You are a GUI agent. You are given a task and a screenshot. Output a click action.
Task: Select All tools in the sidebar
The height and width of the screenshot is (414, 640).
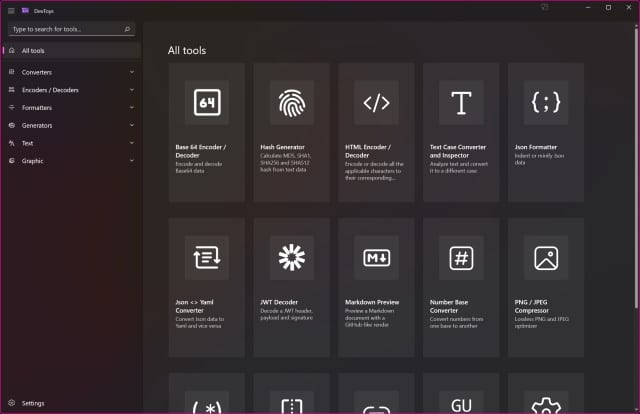click(71, 51)
